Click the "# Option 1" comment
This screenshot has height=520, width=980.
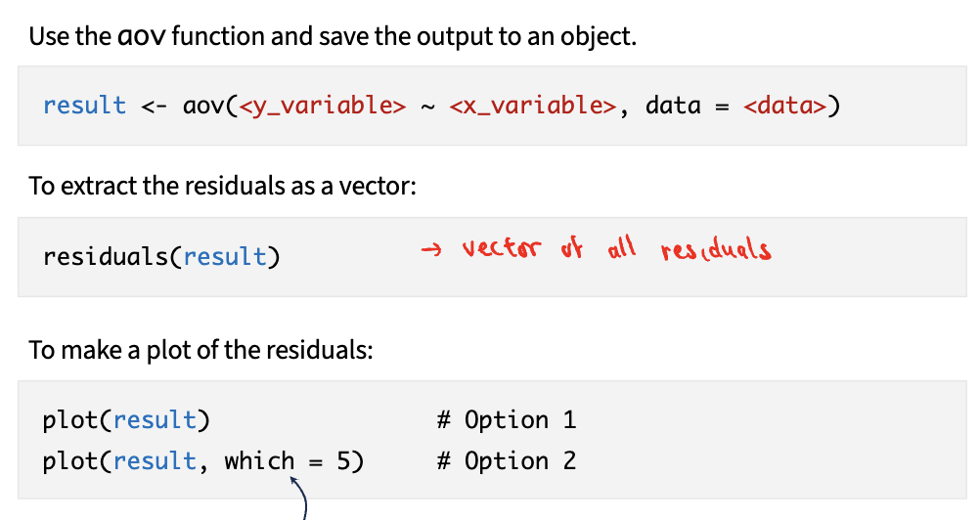[507, 420]
